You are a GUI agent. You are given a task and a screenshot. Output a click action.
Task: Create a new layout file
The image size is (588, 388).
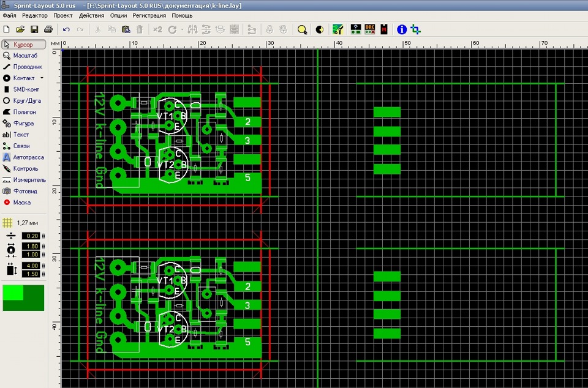pyautogui.click(x=6, y=29)
